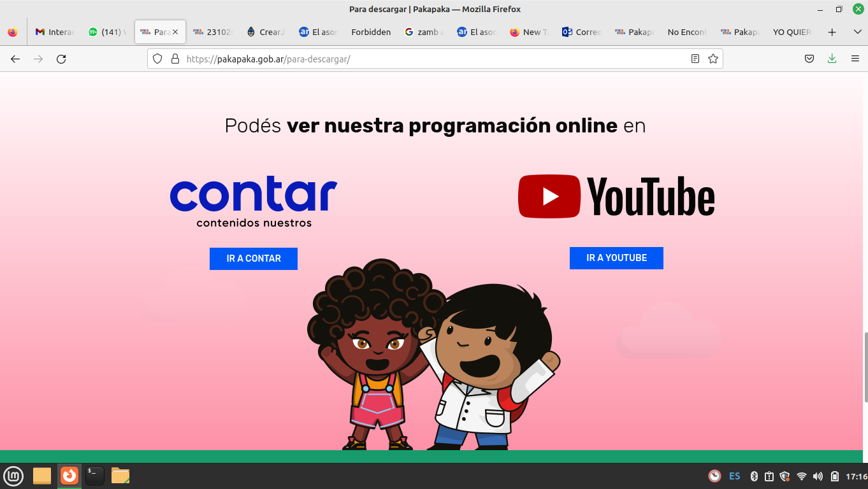Open the ES keyboard layout indicator
Image resolution: width=868 pixels, height=489 pixels.
[x=735, y=476]
